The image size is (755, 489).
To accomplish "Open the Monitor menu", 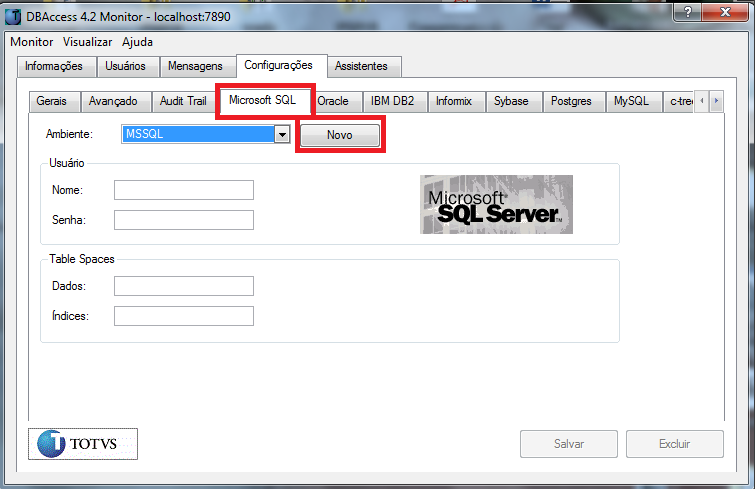I will (32, 42).
